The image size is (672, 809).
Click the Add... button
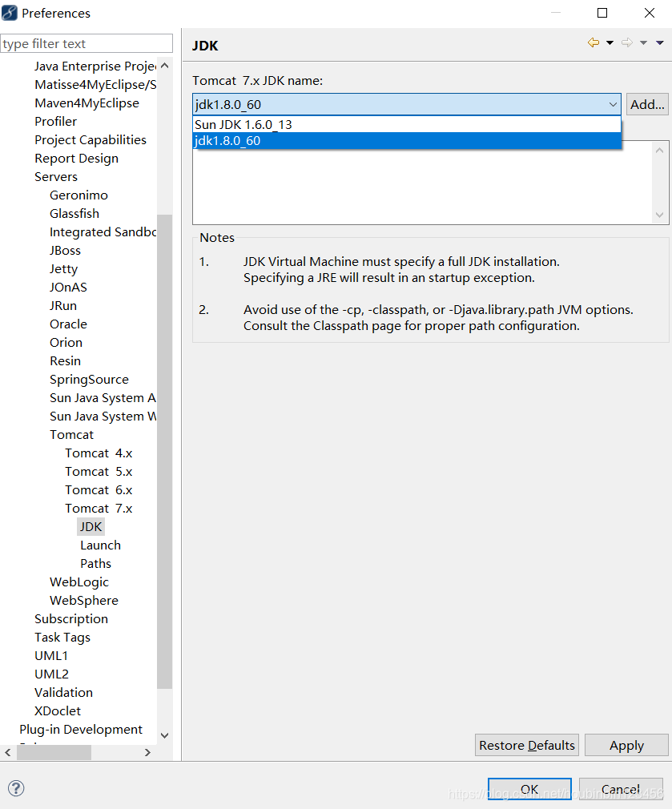point(647,104)
